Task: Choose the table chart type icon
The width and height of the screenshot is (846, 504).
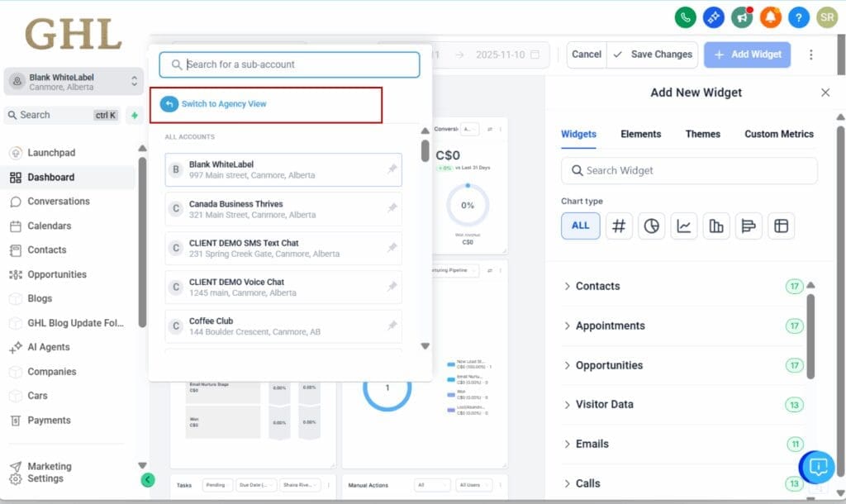Action: (x=781, y=226)
